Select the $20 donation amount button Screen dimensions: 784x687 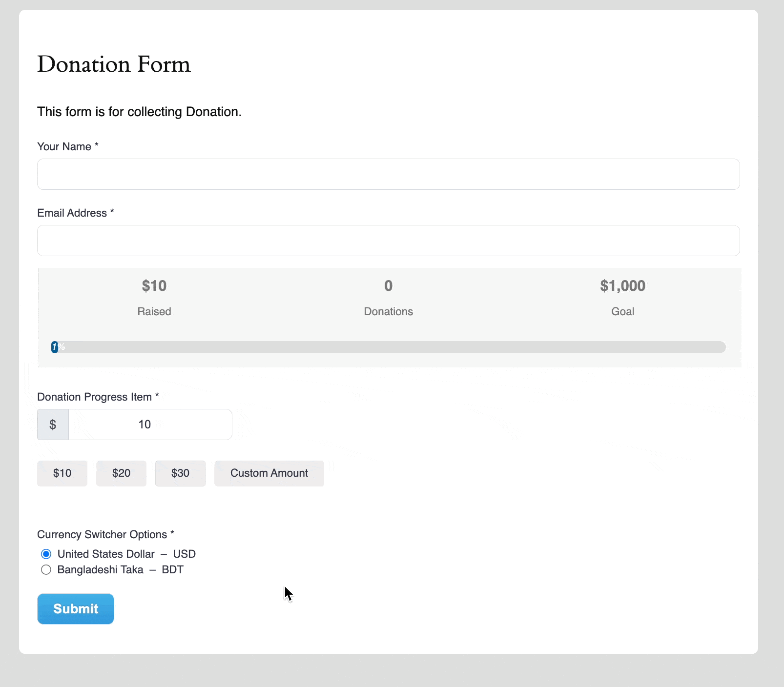[x=121, y=473]
